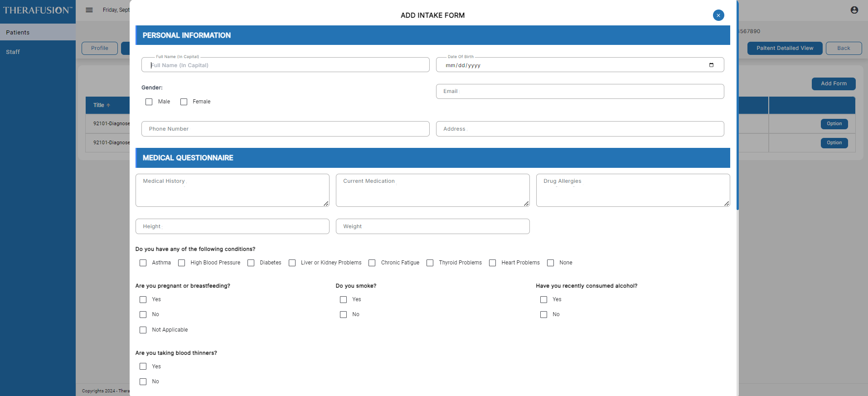
Task: Switch to the Profile tab
Action: (x=99, y=49)
